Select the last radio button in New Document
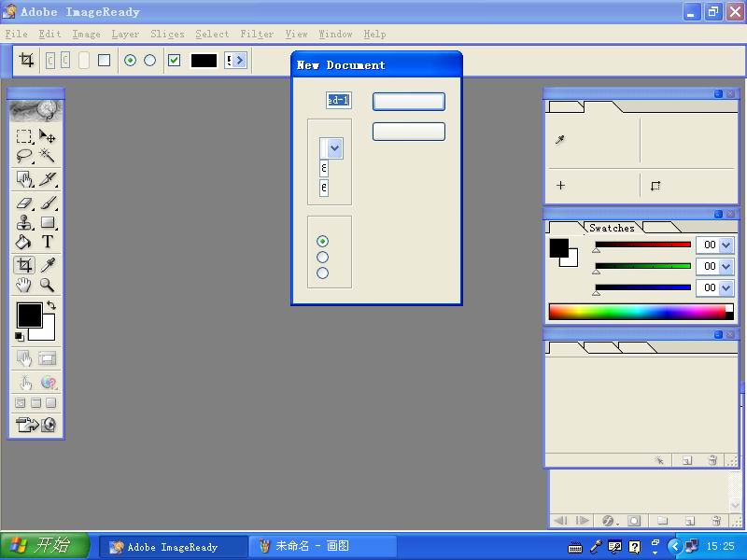The width and height of the screenshot is (747, 560). click(322, 273)
